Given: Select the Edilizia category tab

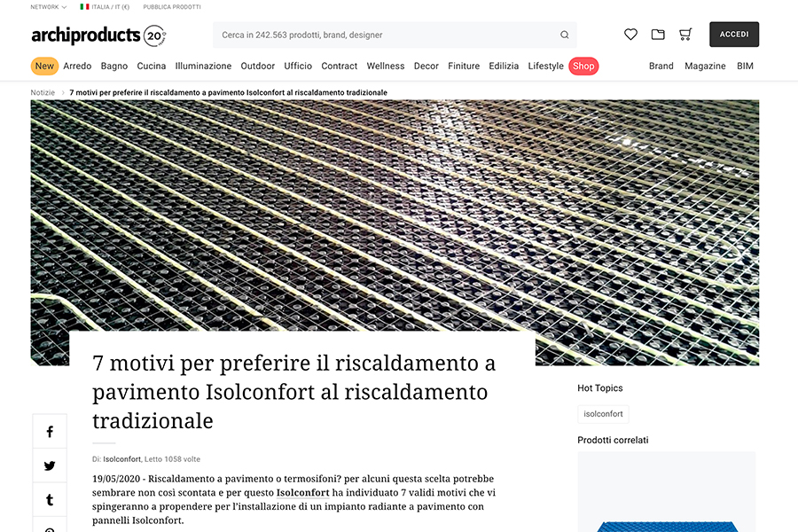Looking at the screenshot, I should [x=504, y=66].
